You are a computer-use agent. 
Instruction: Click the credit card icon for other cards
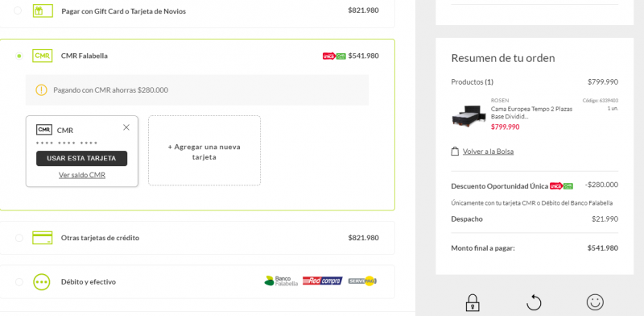click(x=43, y=238)
